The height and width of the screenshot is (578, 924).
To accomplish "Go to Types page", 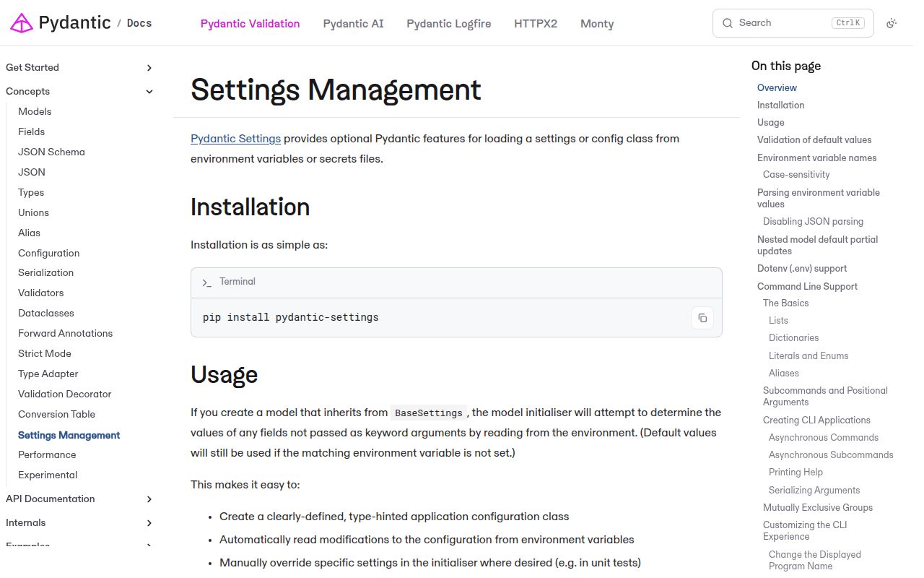I will click(31, 192).
